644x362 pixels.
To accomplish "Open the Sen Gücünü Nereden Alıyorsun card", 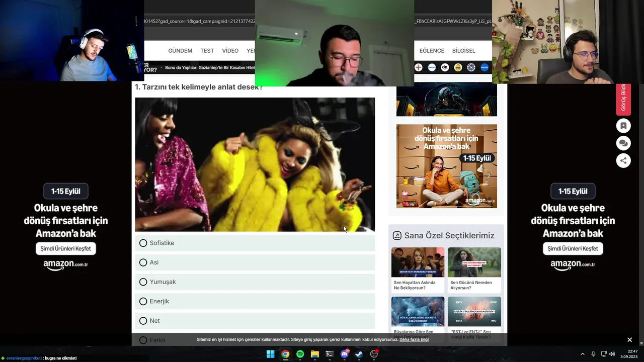I will point(474,270).
